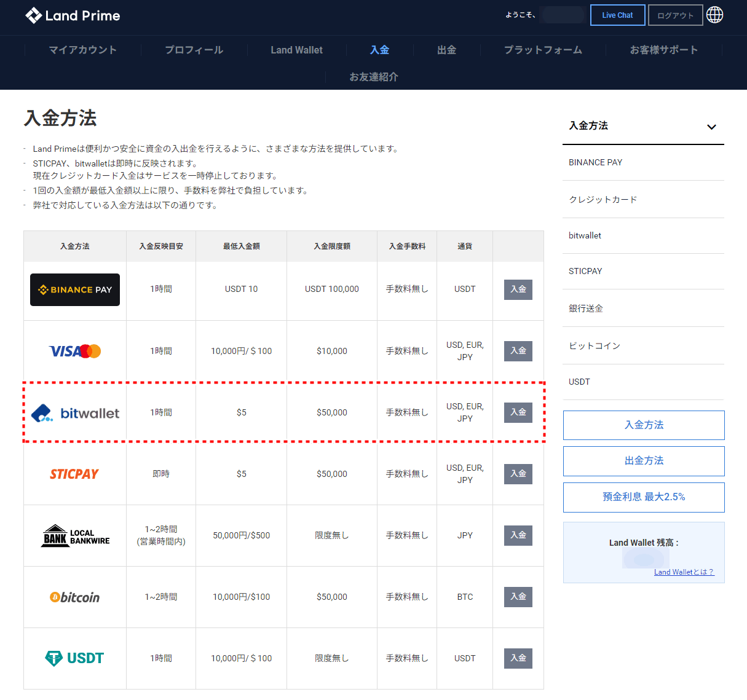Select クレジットカード in sidebar list
The image size is (747, 700).
pyautogui.click(x=643, y=199)
